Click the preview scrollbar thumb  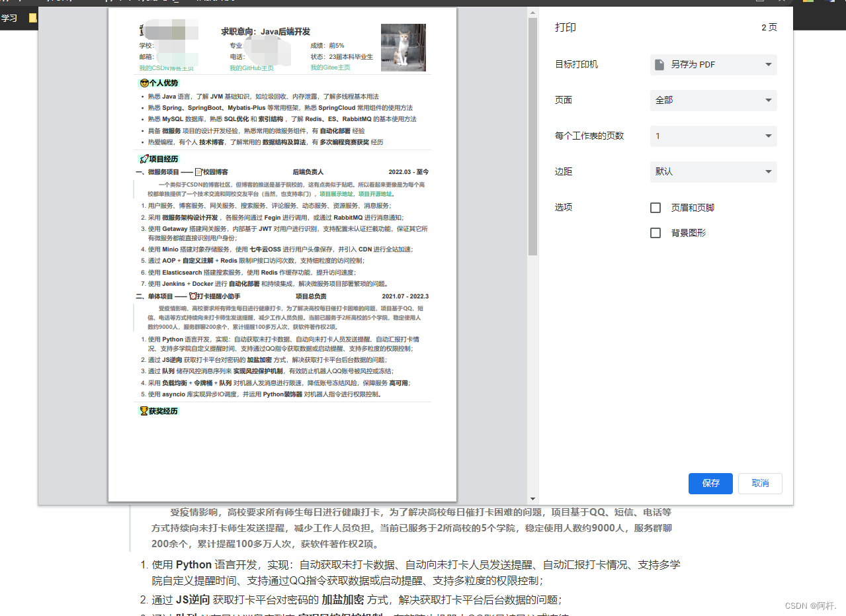pyautogui.click(x=532, y=136)
